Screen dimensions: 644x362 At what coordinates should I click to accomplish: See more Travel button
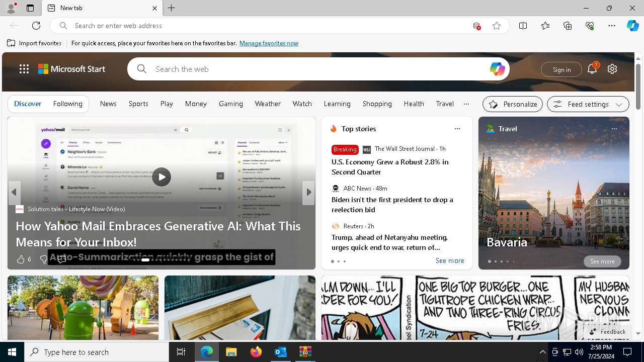pyautogui.click(x=602, y=261)
